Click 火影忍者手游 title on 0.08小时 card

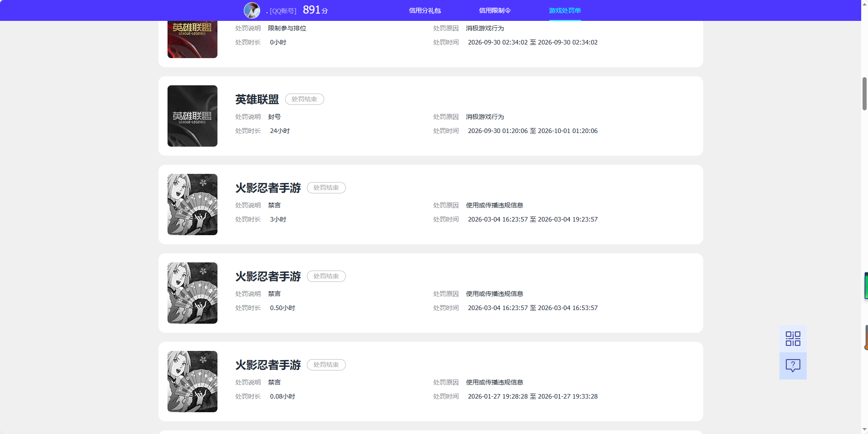tap(268, 365)
